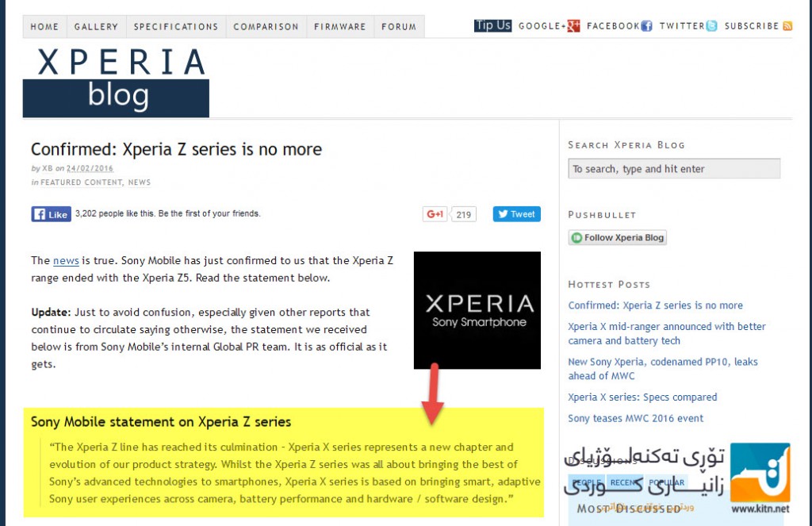Go to the Comparison page

coord(266,26)
